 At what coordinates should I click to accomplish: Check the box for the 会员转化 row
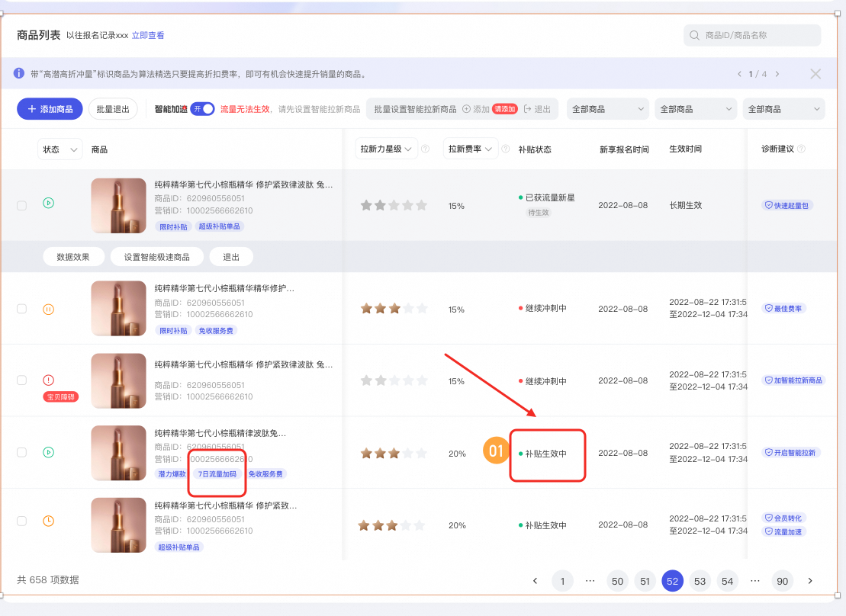coord(21,521)
